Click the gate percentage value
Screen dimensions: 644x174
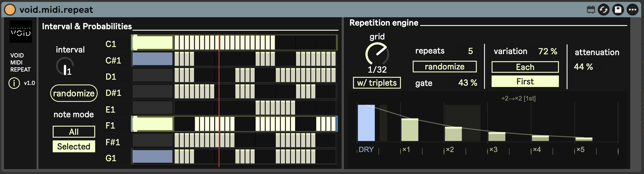coord(467,83)
